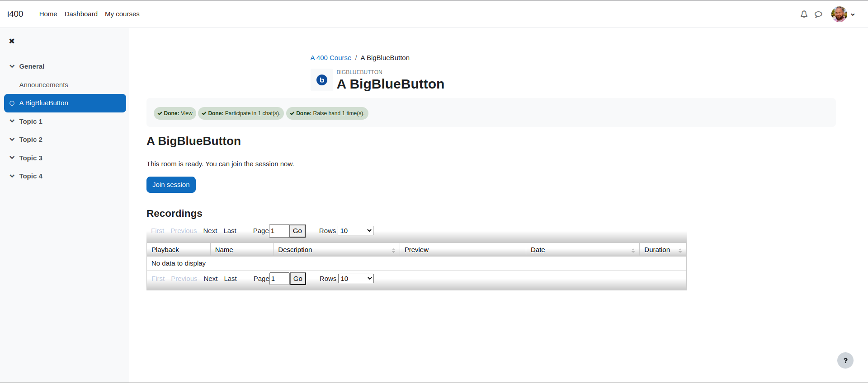Open Topic 2 section link
This screenshot has width=868, height=383.
31,140
